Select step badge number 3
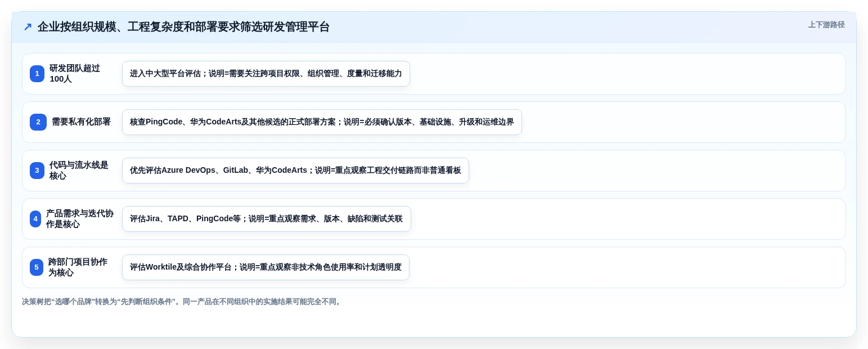Screen dimensions: 868x349 click(37, 171)
